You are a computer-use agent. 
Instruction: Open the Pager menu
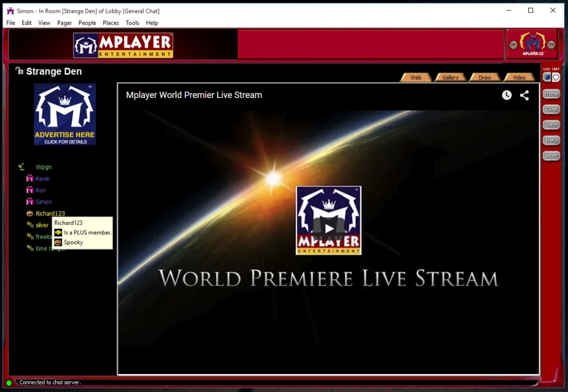(65, 23)
